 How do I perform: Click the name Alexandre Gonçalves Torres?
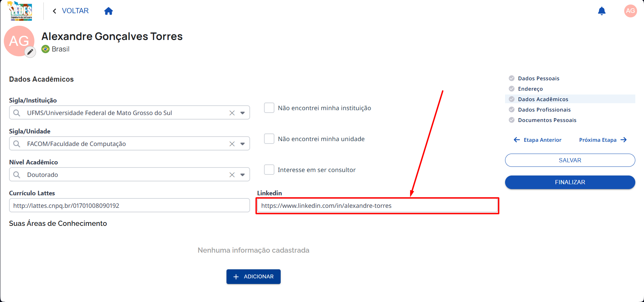tap(112, 36)
